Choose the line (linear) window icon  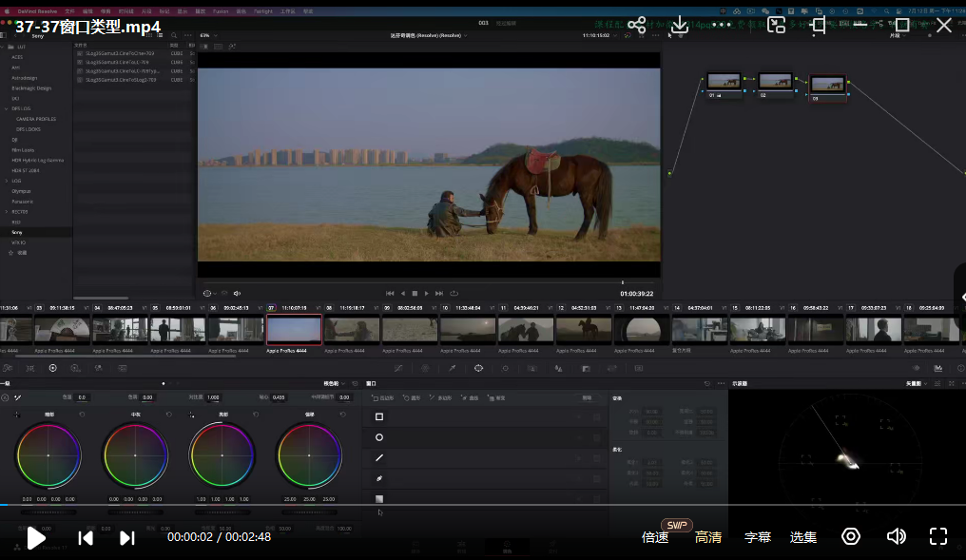379,458
